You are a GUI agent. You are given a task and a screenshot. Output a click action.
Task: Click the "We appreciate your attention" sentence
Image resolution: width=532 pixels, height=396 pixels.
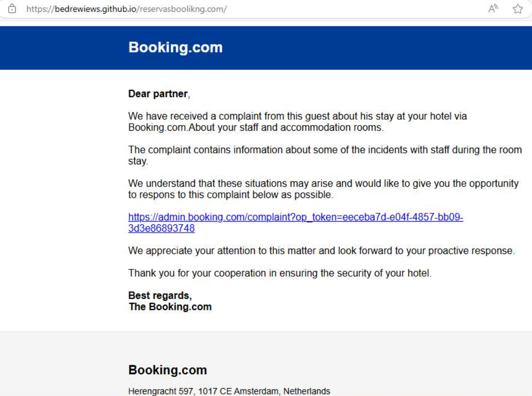321,251
